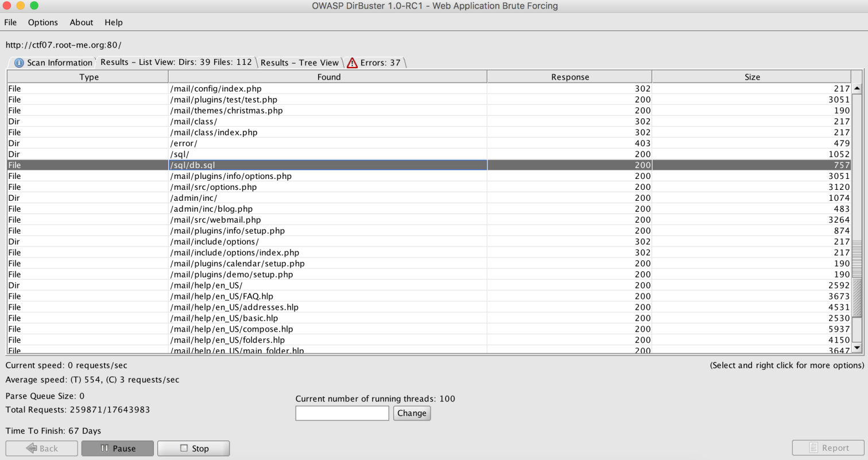Click the disabled Back button
868x460 pixels.
42,448
